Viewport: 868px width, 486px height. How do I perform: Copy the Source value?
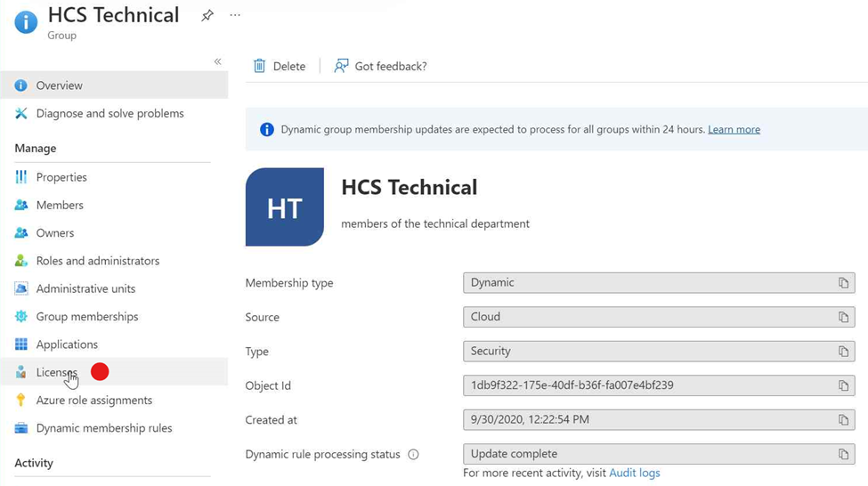(843, 317)
